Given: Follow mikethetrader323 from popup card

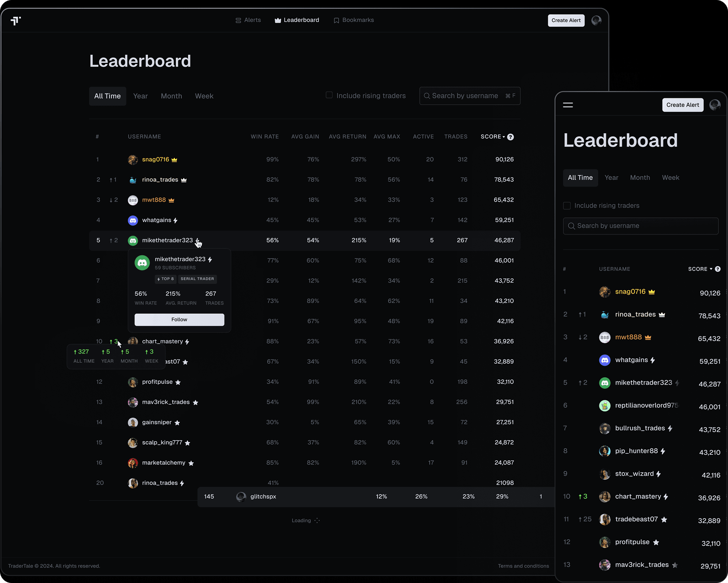Looking at the screenshot, I should point(179,320).
